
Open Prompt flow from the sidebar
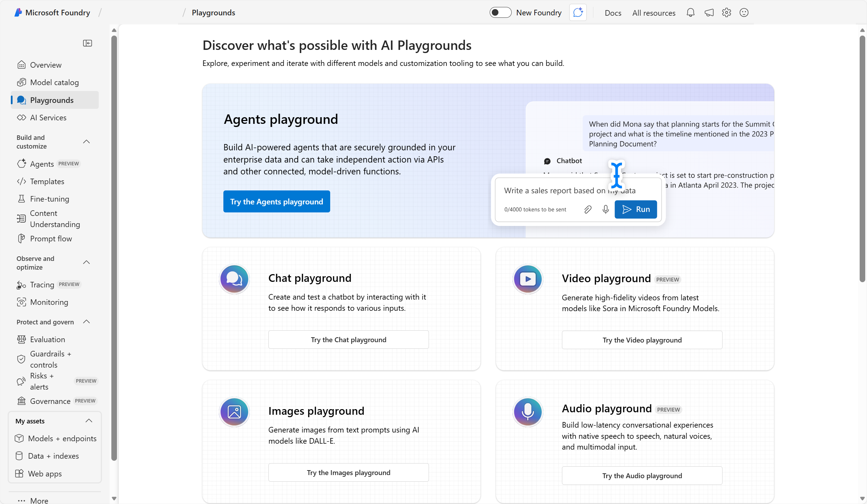click(51, 238)
